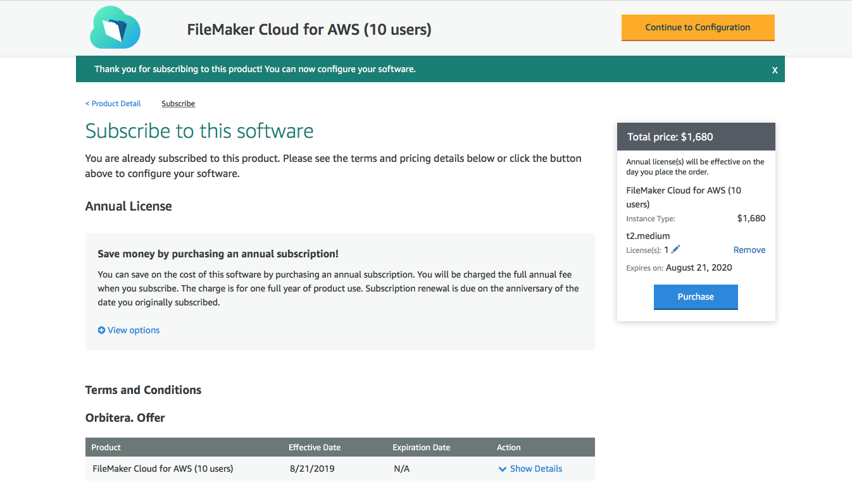
Task: Click Continue to Configuration
Action: pos(698,28)
